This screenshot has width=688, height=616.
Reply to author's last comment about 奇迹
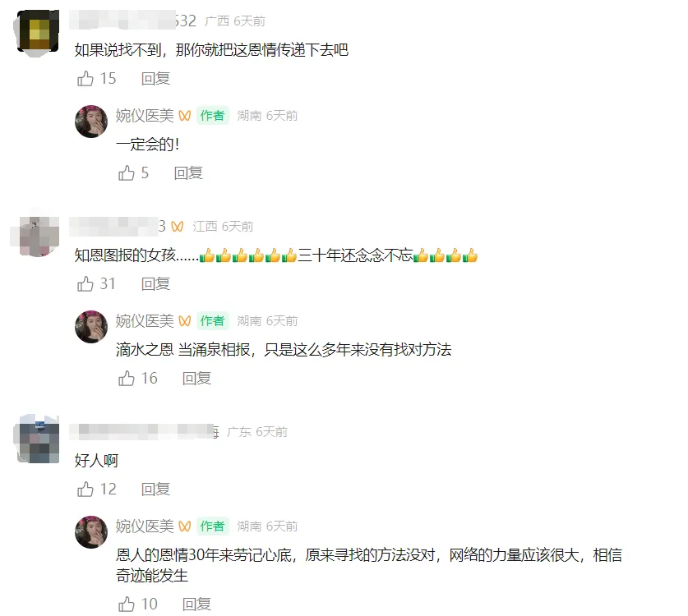pyautogui.click(x=196, y=605)
